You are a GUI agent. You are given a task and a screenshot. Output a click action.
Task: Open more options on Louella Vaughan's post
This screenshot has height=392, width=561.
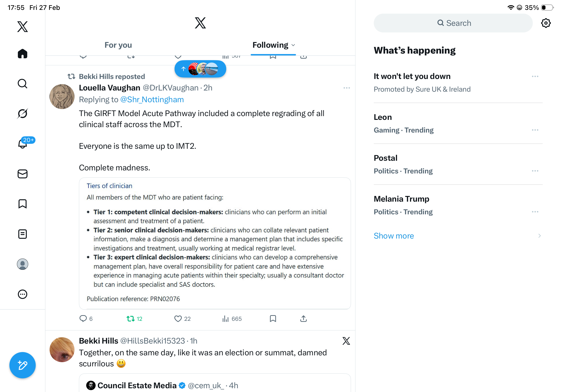pos(347,88)
